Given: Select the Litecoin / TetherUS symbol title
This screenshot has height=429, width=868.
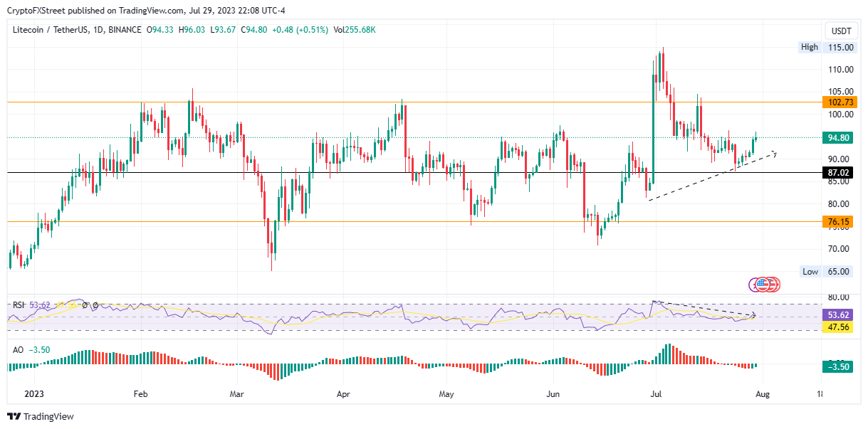Looking at the screenshot, I should coord(49,30).
